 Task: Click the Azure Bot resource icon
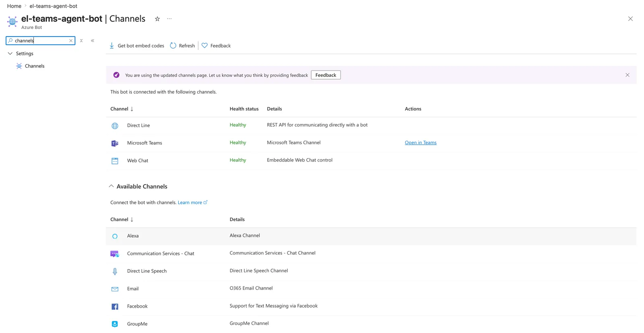tap(12, 21)
